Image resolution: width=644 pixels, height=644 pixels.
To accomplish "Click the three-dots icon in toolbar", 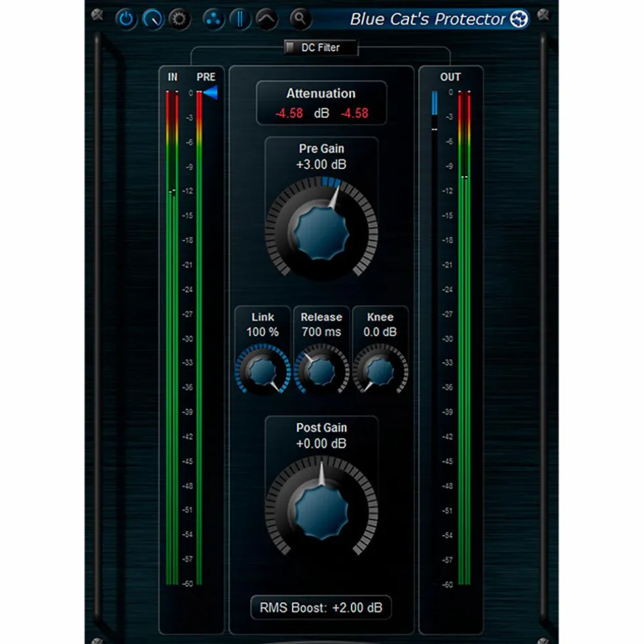I will point(213,19).
